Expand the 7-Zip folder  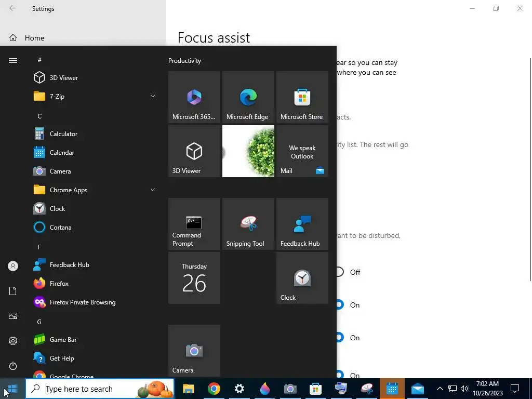pyautogui.click(x=95, y=96)
